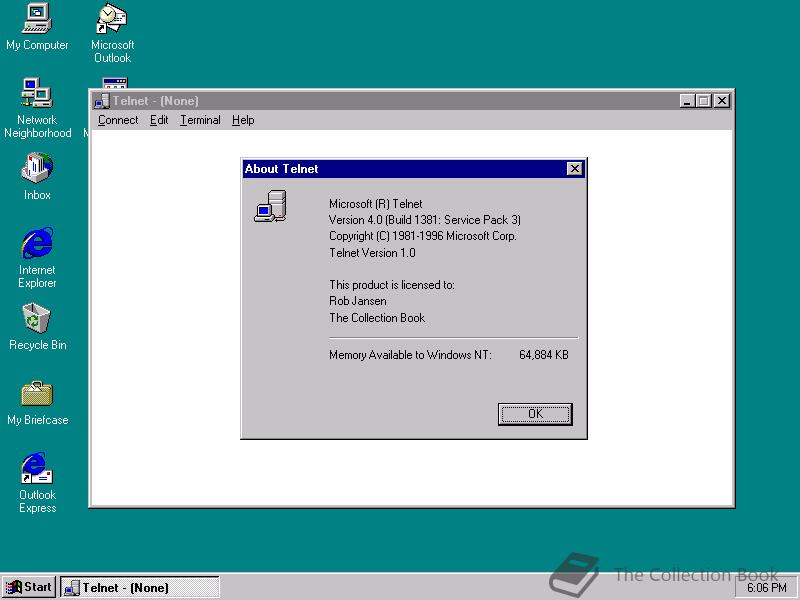Viewport: 800px width, 600px height.
Task: Open the Start menu
Action: pyautogui.click(x=29, y=587)
